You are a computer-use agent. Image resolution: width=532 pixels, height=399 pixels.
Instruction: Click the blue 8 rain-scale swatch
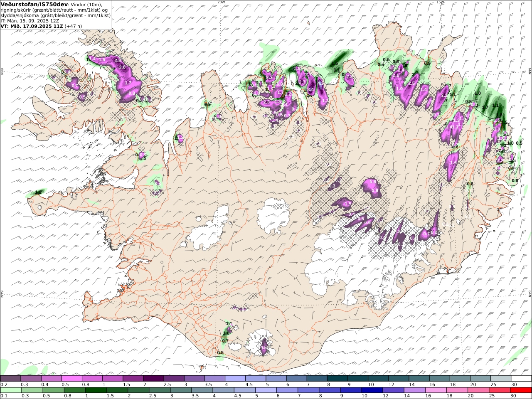click(x=329, y=390)
